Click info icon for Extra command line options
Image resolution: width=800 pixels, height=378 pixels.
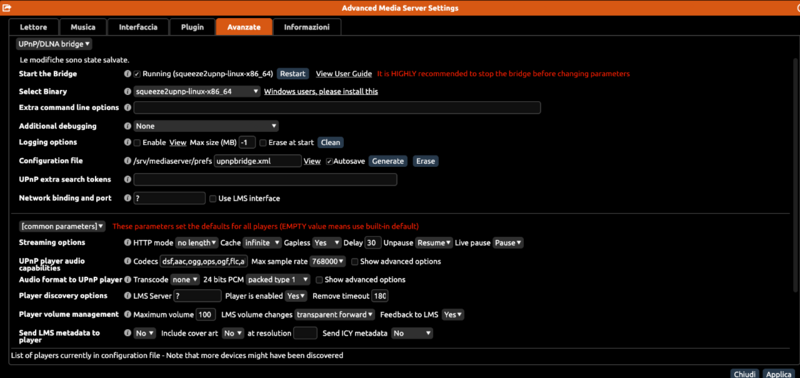click(128, 108)
